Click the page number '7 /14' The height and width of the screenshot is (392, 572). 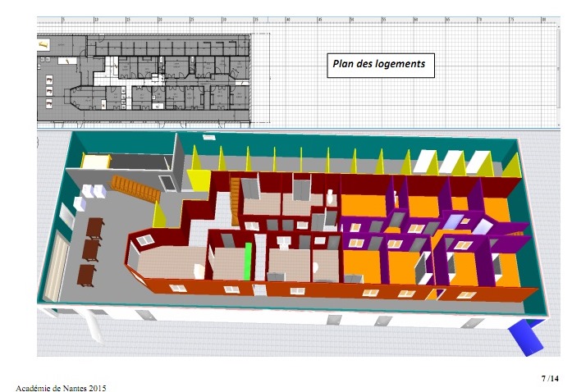(x=550, y=378)
